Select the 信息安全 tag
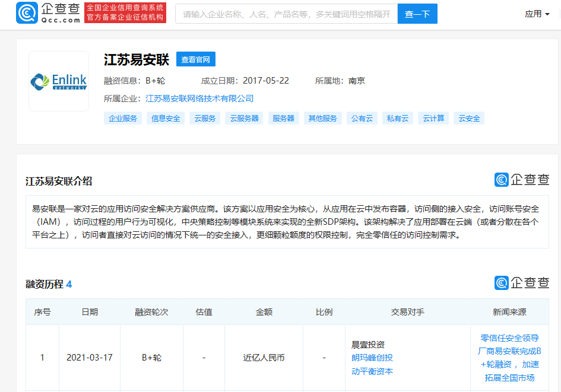This screenshot has width=561, height=392. tap(166, 118)
